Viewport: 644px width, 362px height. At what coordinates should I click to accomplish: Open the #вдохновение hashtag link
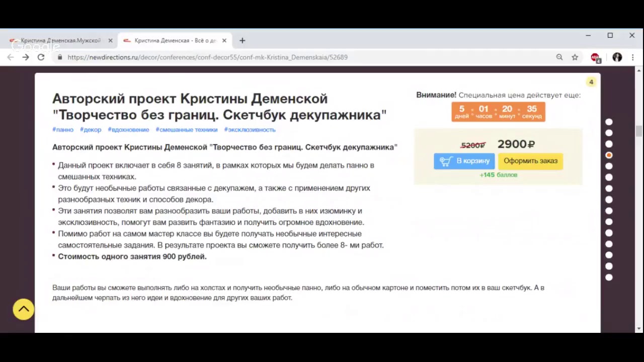[x=128, y=130]
